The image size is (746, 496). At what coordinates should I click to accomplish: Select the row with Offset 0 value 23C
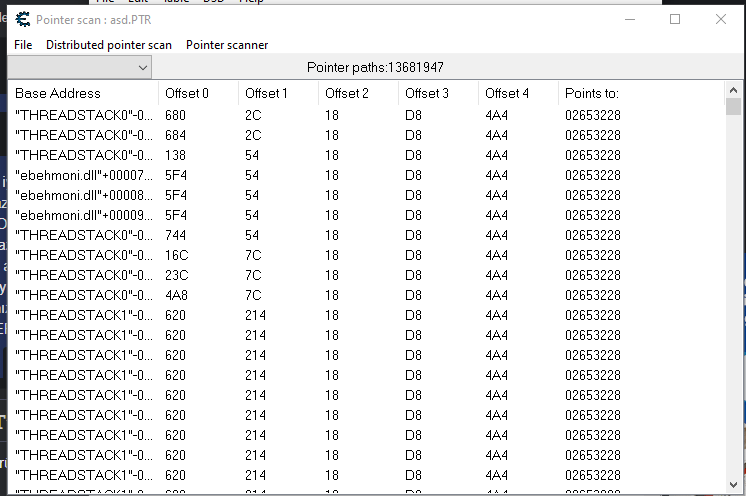pos(366,275)
